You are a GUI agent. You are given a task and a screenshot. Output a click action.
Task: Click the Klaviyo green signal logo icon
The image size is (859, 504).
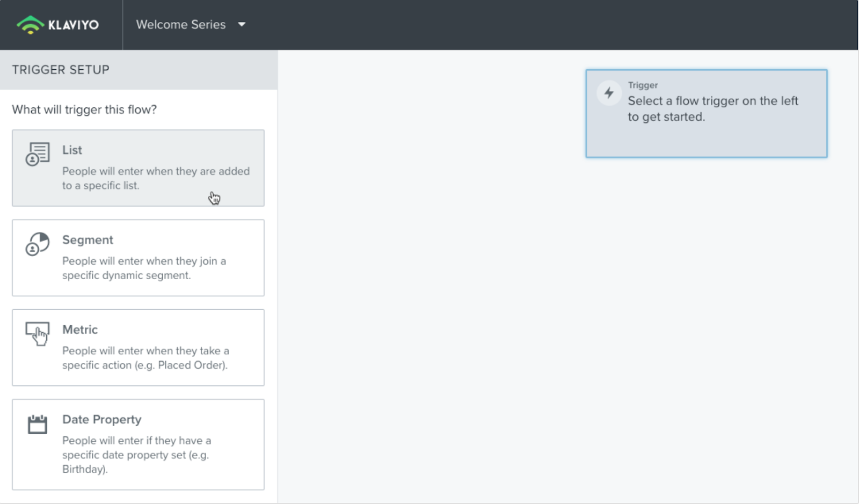30,25
